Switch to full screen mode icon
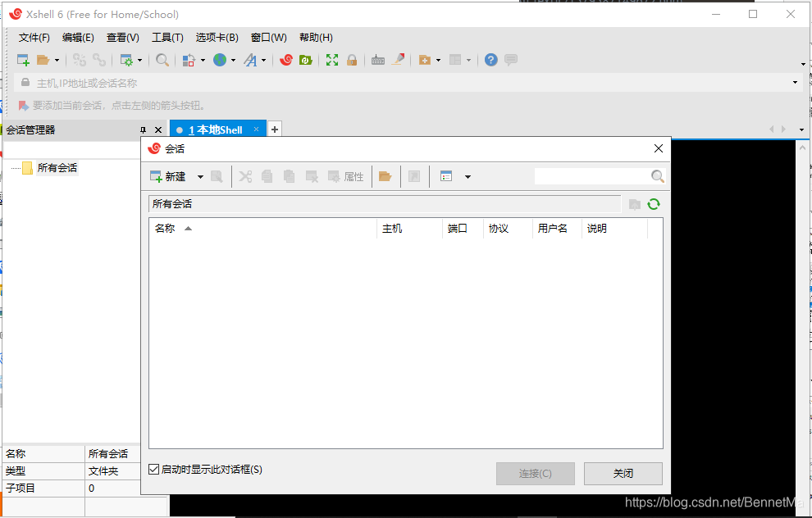The image size is (812, 518). pyautogui.click(x=331, y=60)
